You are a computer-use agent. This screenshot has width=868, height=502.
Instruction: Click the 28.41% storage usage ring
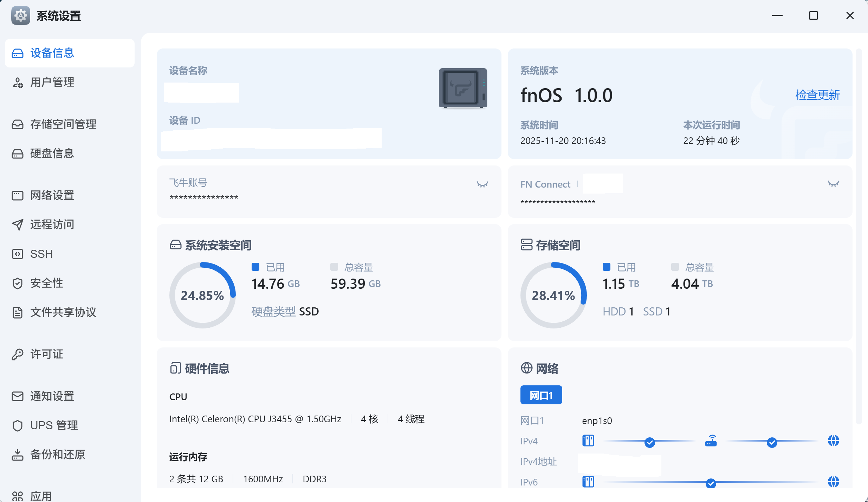(553, 295)
